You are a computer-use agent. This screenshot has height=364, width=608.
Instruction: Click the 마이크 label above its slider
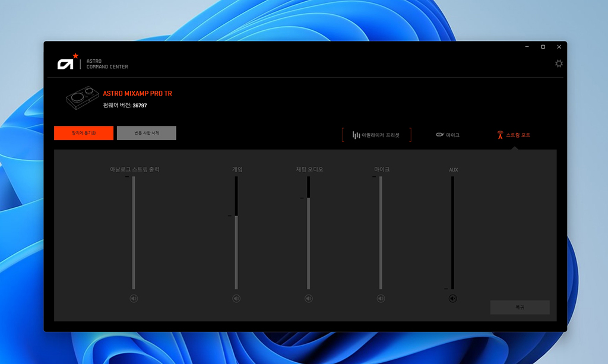(x=382, y=169)
